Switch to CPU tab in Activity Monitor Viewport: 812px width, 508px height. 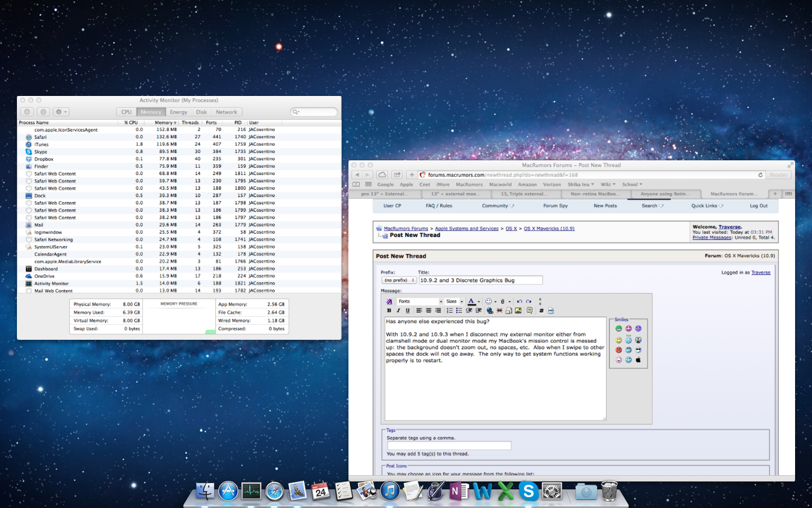pos(126,112)
